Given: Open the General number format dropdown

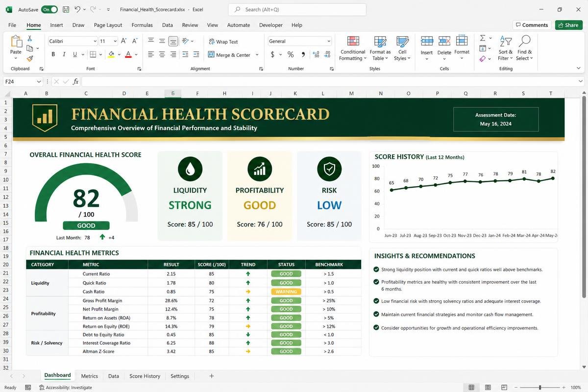Looking at the screenshot, I should (329, 41).
